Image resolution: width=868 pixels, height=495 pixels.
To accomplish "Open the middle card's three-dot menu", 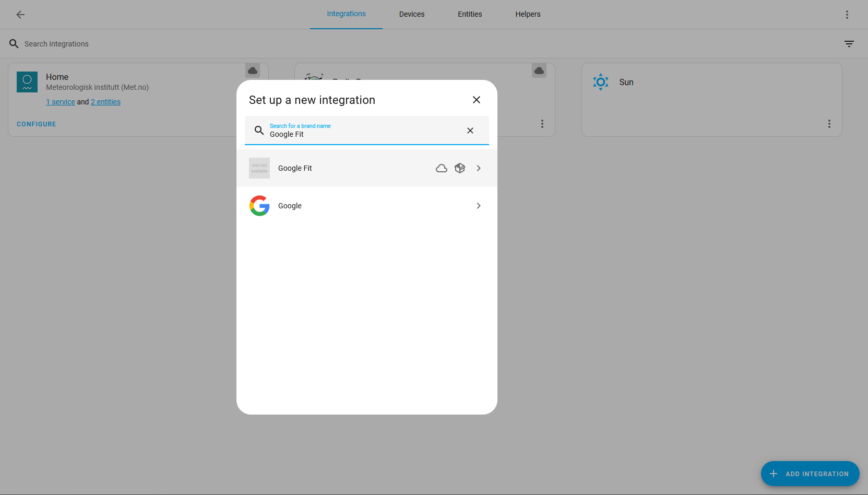I will click(542, 124).
